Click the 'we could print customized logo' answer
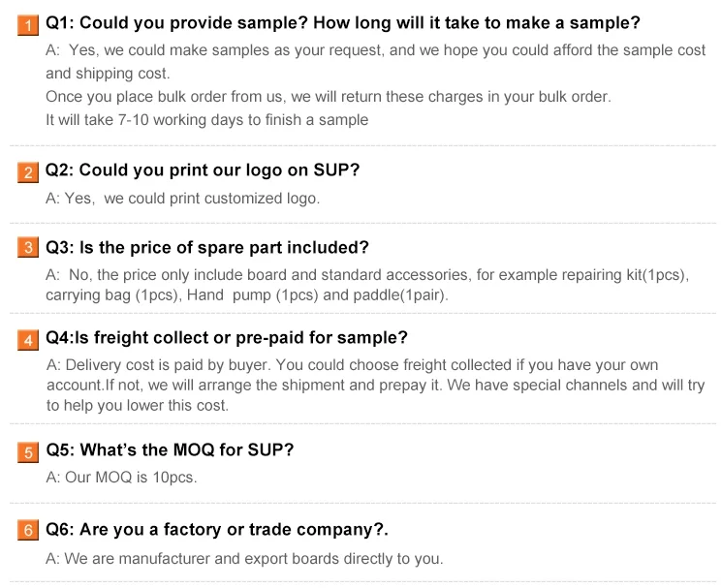This screenshot has width=722, height=588. click(182, 199)
